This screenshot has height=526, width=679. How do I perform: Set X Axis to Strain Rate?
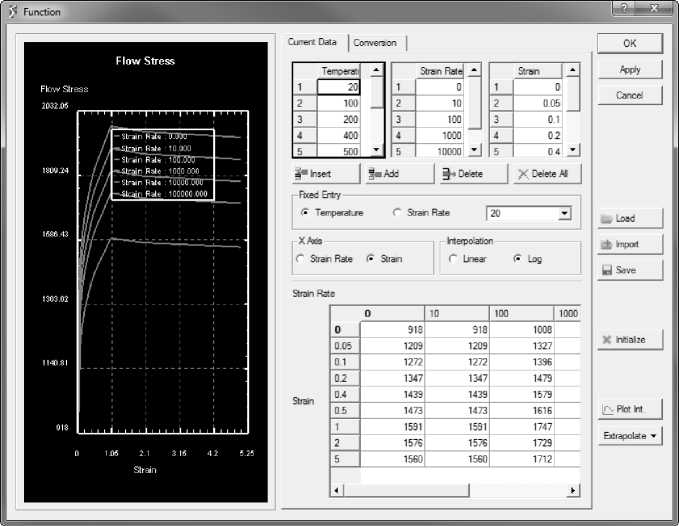(x=302, y=259)
